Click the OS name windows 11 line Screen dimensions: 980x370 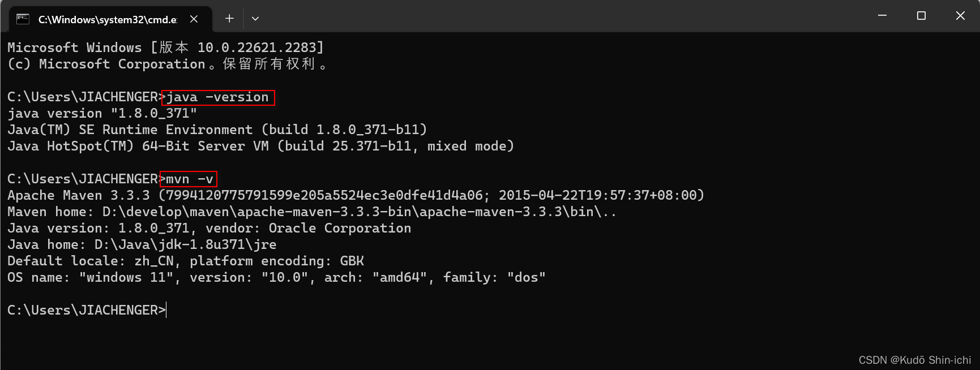pyautogui.click(x=276, y=278)
